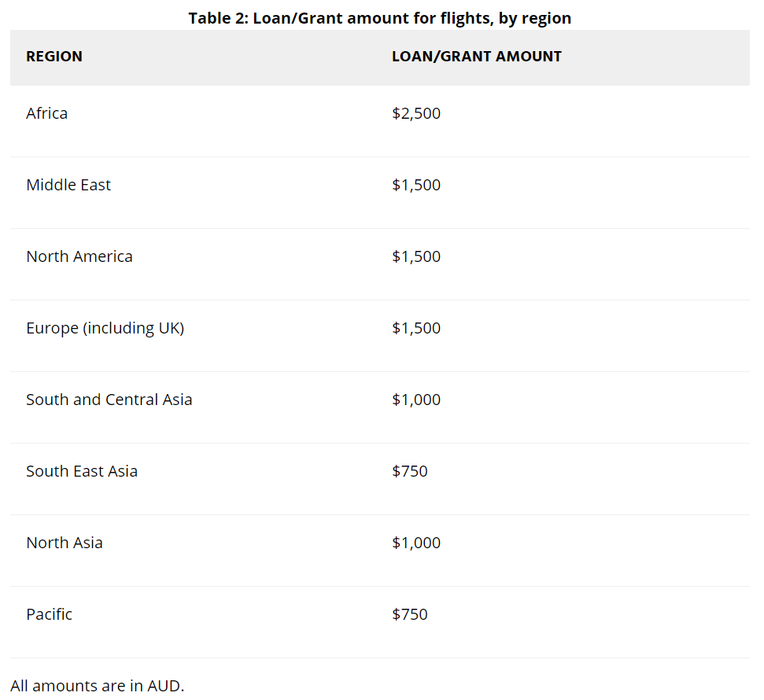
Task: Select the Pacific region cell
Action: pos(49,614)
